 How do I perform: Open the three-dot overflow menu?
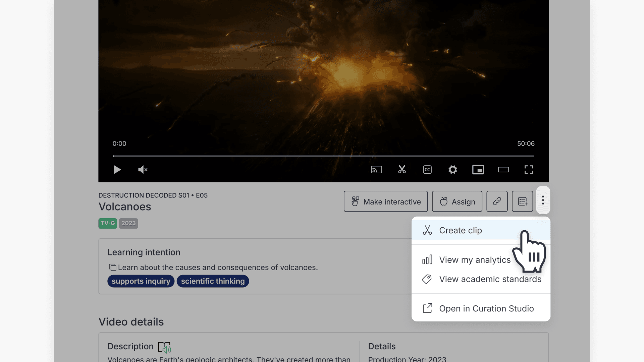pos(543,200)
